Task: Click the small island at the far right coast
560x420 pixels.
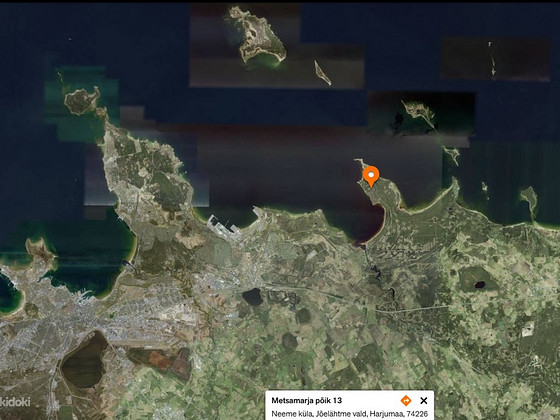Action: [x=529, y=201]
